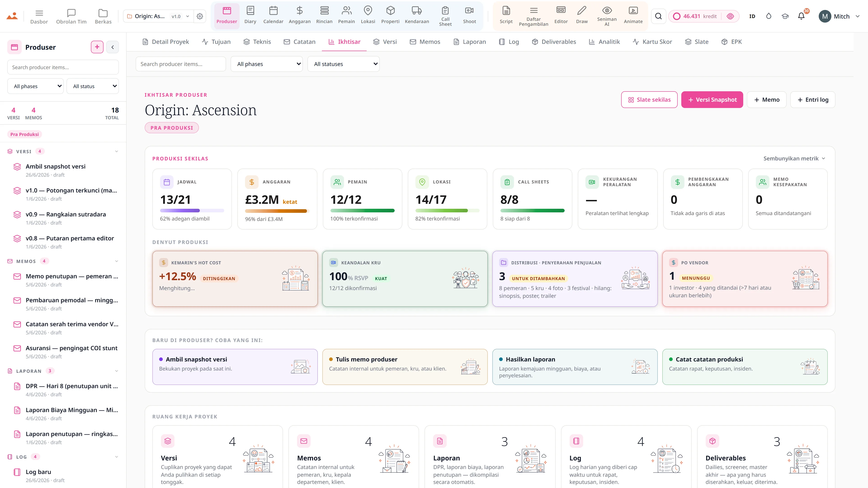
Task: Switch to Deliverables tab
Action: [x=554, y=42]
